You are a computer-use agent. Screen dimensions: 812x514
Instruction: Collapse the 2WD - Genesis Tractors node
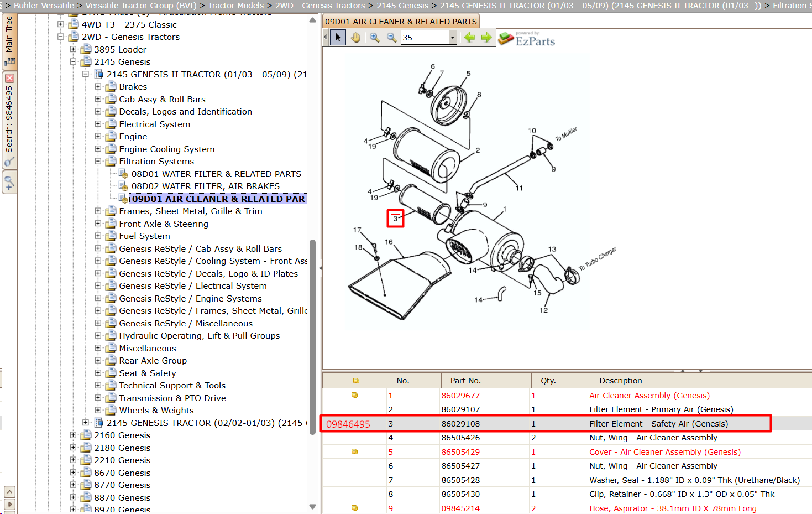61,37
